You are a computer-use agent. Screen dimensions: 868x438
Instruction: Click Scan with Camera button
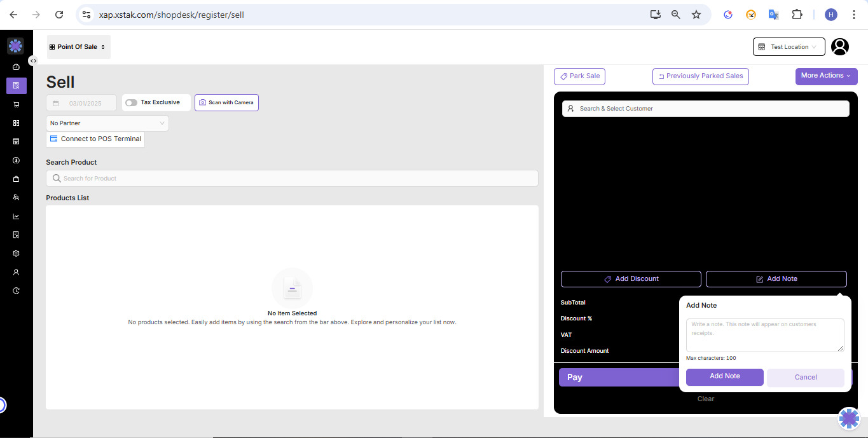click(226, 102)
